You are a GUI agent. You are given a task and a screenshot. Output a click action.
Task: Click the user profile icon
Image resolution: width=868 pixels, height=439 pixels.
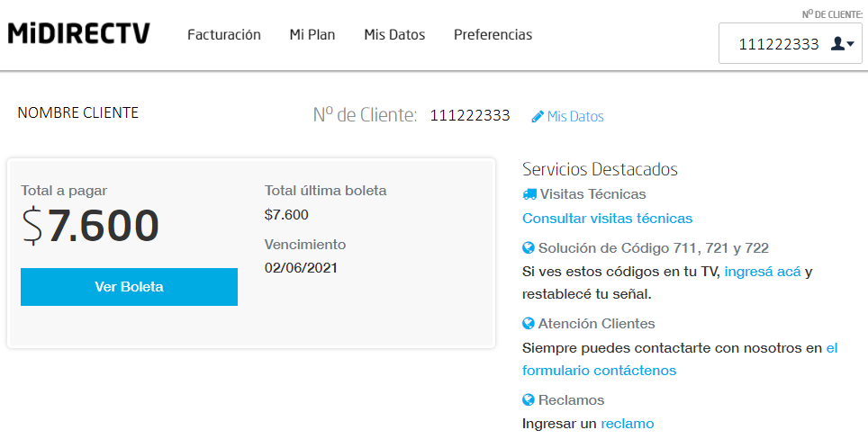pyautogui.click(x=837, y=44)
